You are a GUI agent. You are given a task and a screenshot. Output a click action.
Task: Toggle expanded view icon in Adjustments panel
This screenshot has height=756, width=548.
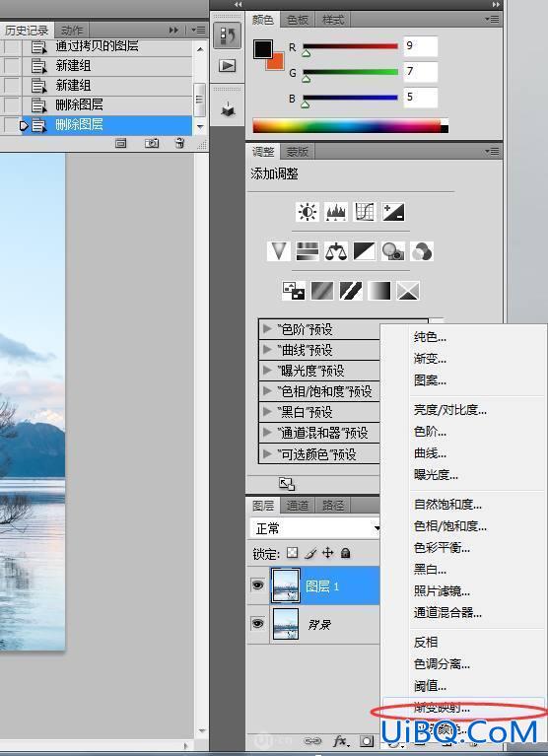(x=287, y=484)
